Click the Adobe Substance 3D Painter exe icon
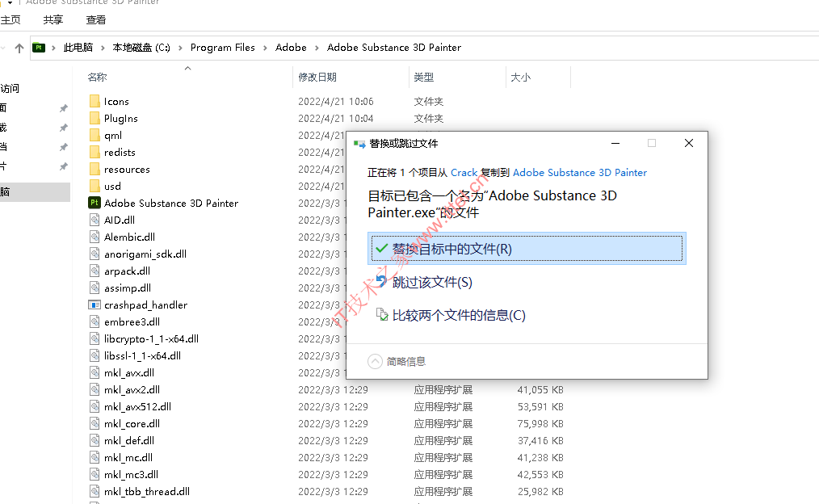819x504 pixels. [94, 204]
